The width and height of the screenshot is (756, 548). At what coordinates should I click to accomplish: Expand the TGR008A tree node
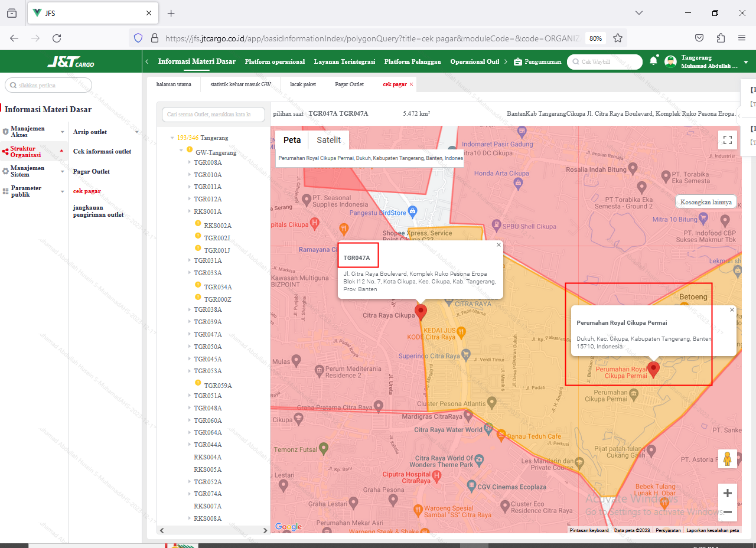[189, 162]
